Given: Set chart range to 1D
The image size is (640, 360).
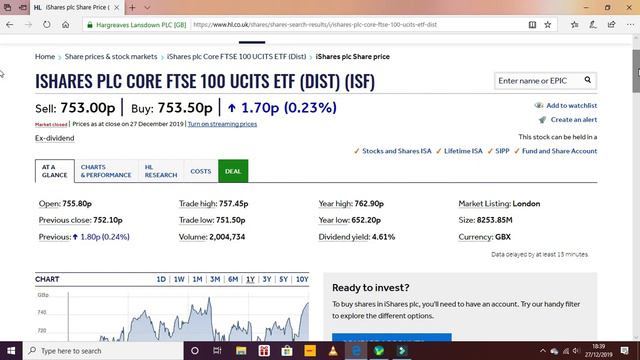Looking at the screenshot, I should point(161,279).
